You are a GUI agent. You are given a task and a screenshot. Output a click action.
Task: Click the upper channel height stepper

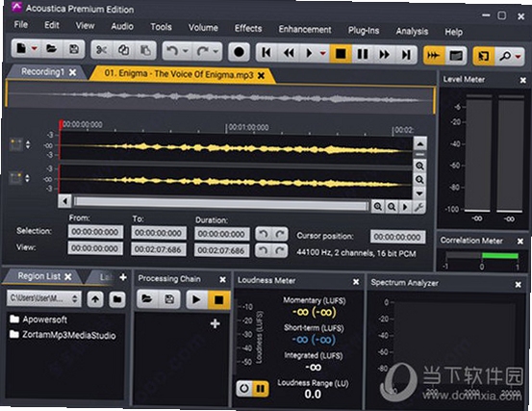28,144
